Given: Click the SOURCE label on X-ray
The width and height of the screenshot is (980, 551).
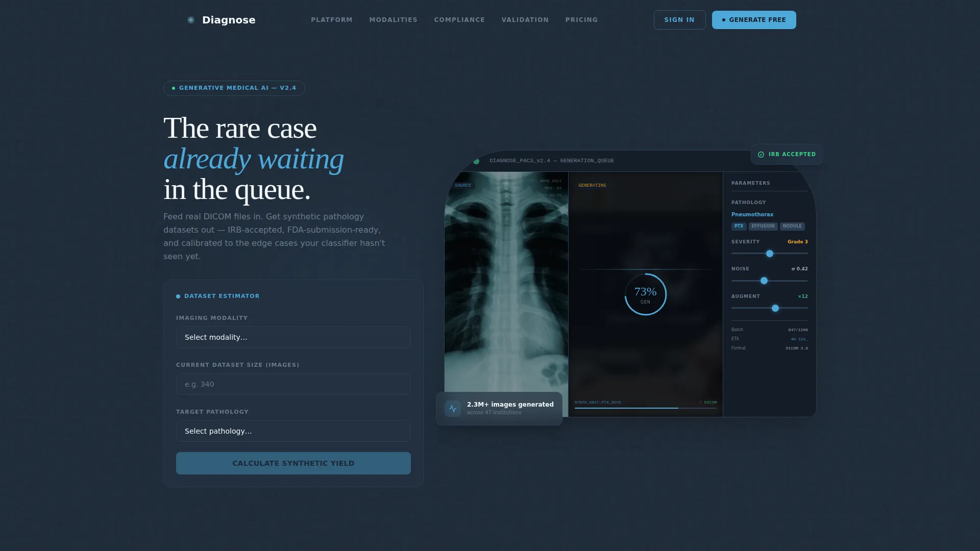Looking at the screenshot, I should pos(463,186).
